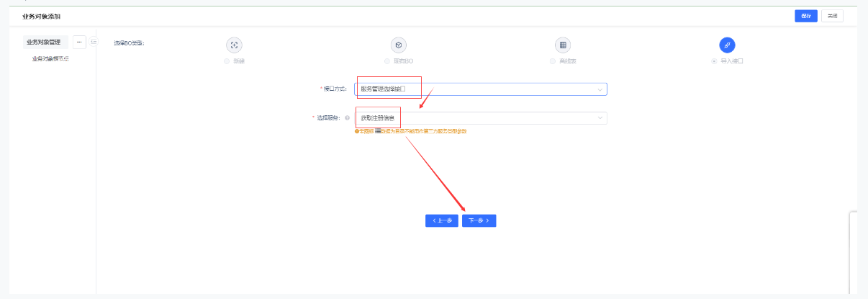Click the 新建 (new) BO type icon
This screenshot has height=299, width=868.
pyautogui.click(x=234, y=45)
